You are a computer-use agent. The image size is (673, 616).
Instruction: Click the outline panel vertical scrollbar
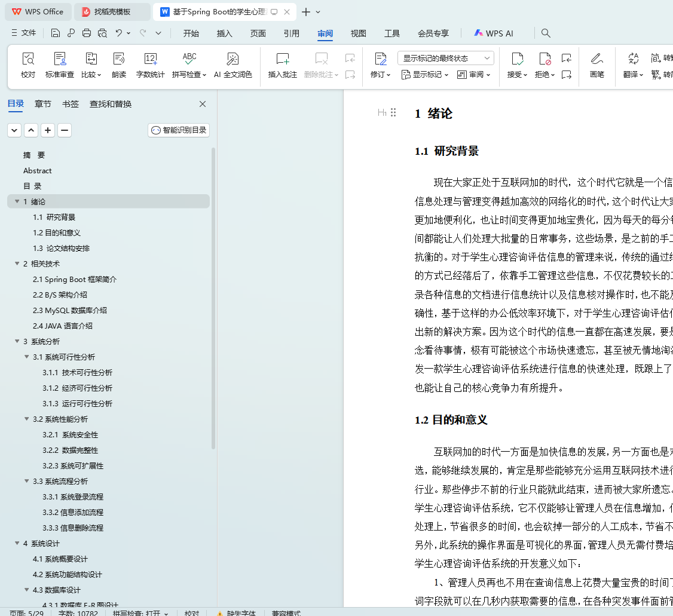[213, 299]
